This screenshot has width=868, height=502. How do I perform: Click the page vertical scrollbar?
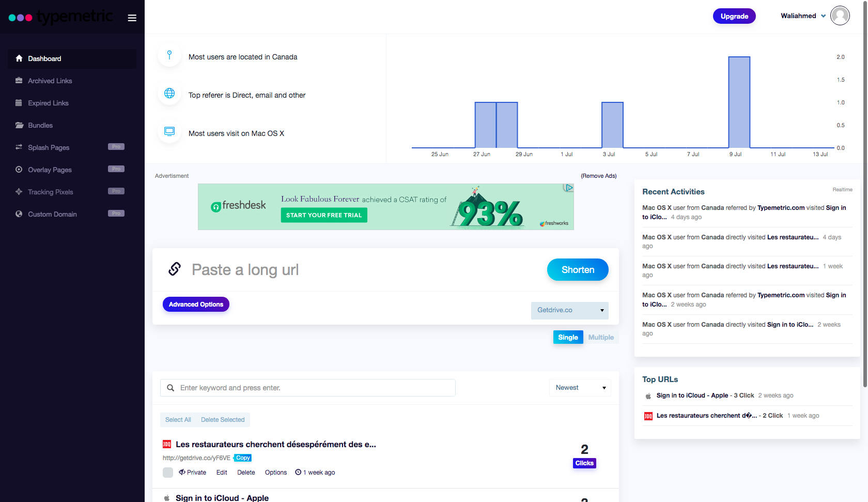click(x=865, y=193)
